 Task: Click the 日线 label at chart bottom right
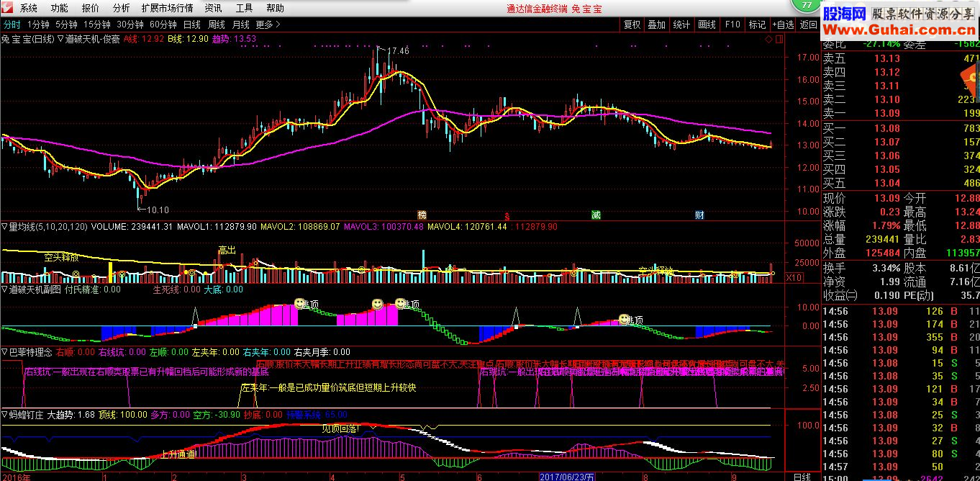click(801, 476)
